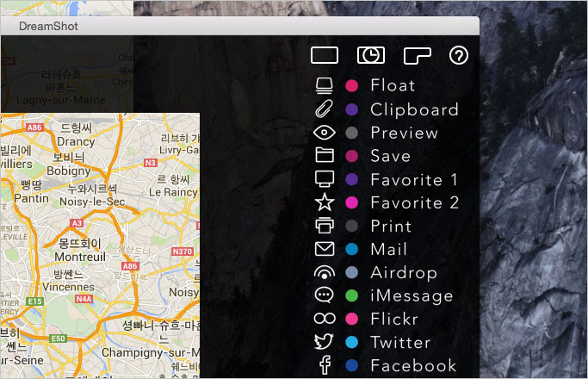Select the magenta dot beside Favorite 2
Image resolution: width=588 pixels, height=379 pixels.
click(351, 202)
